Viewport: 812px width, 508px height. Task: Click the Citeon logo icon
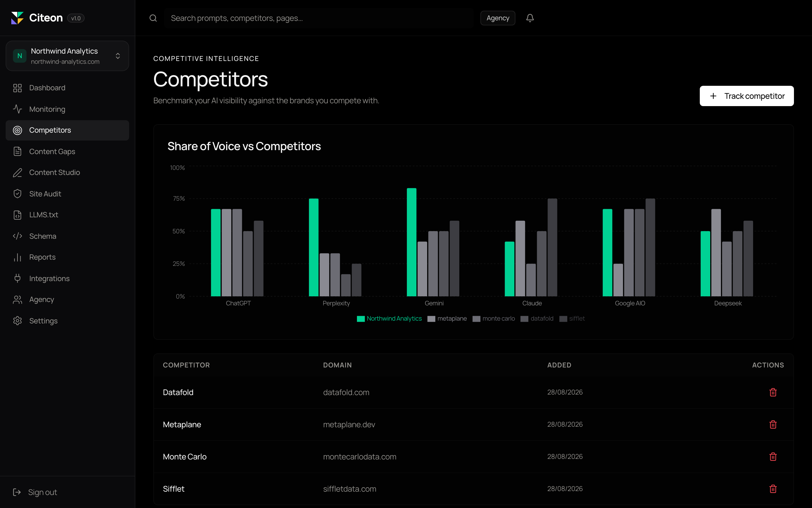(17, 18)
